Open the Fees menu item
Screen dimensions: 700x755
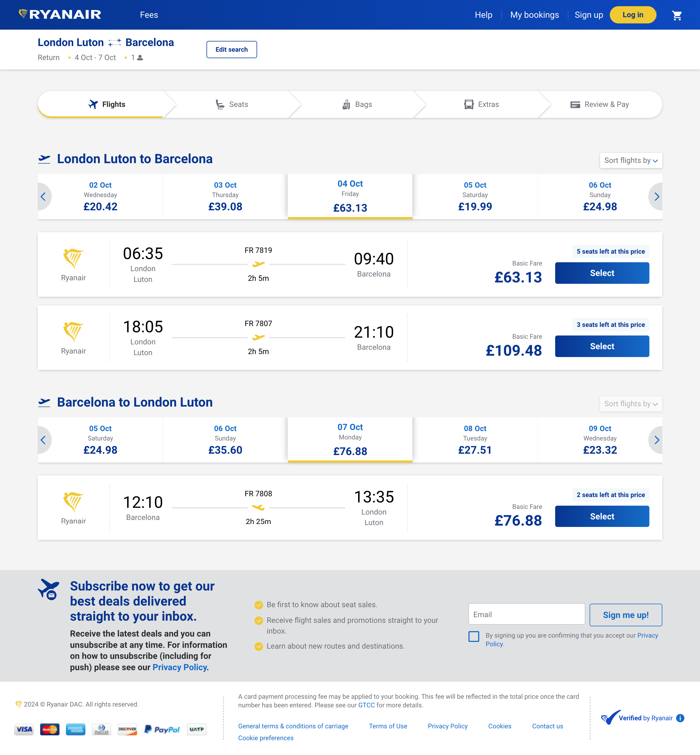[149, 15]
